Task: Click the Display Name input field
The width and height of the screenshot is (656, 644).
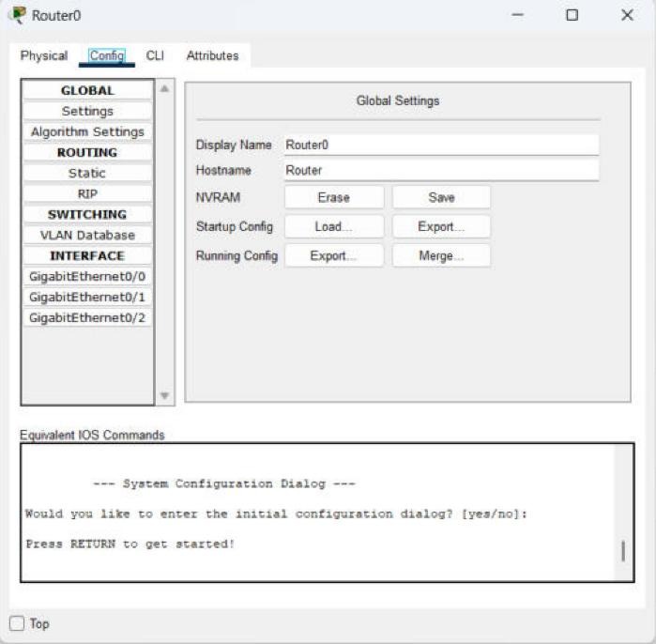Action: (441, 146)
